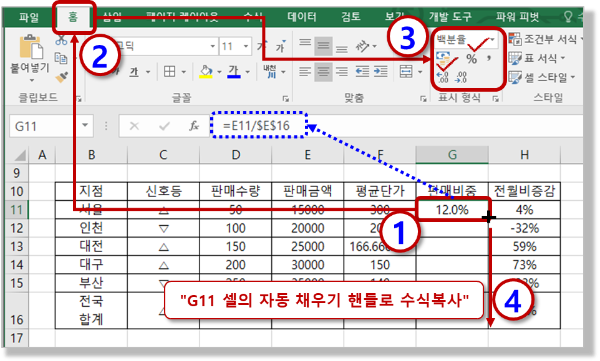
Task: Toggle underline formatting (가 with underline)
Action: [x=134, y=72]
